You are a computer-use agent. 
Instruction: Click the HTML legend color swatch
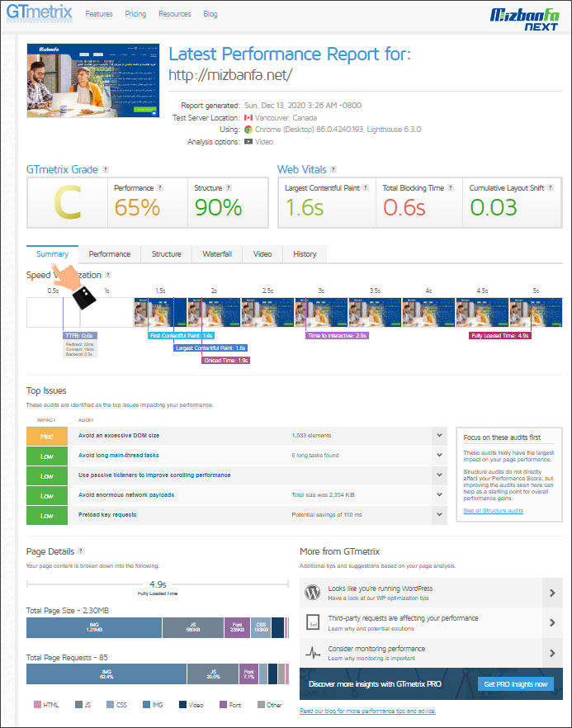(38, 705)
